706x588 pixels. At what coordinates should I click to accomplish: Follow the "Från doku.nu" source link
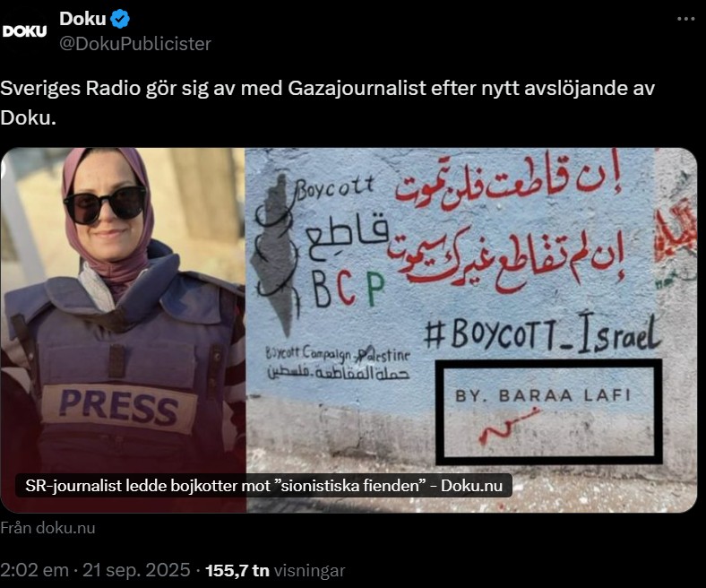(47, 528)
